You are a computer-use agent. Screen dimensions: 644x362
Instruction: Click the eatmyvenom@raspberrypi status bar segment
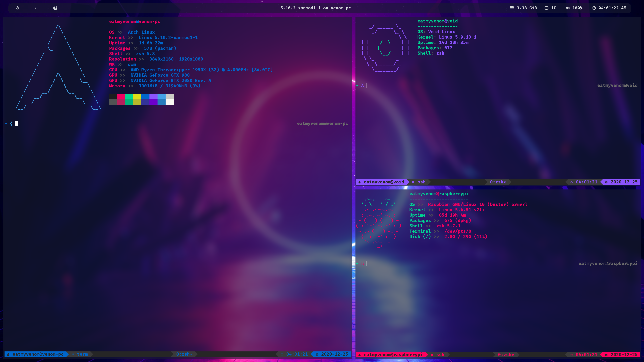coord(393,355)
